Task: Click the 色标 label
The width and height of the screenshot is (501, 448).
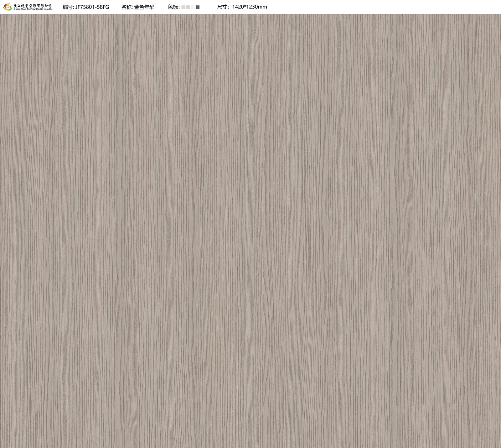Action: coord(173,7)
